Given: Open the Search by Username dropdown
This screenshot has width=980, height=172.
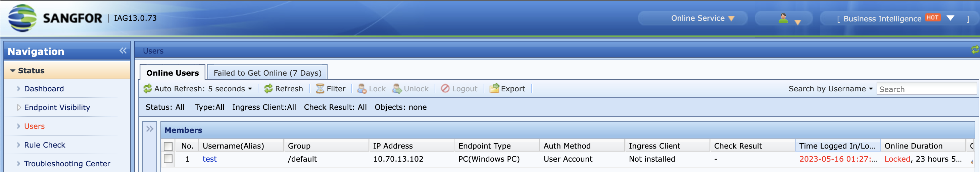Looking at the screenshot, I should (x=831, y=89).
